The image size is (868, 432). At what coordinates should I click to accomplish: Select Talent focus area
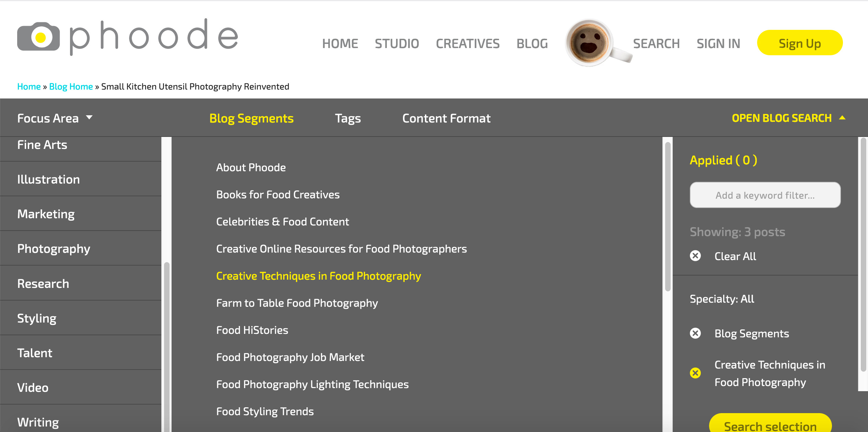coord(81,353)
